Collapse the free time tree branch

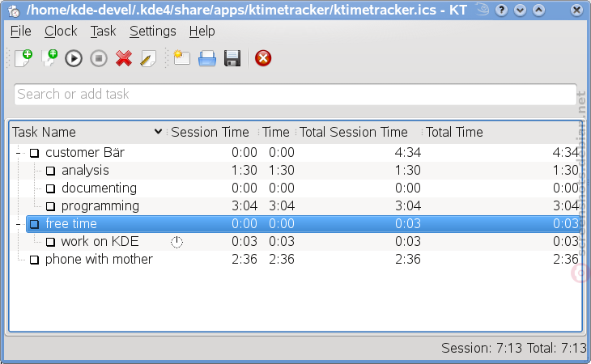(x=18, y=224)
